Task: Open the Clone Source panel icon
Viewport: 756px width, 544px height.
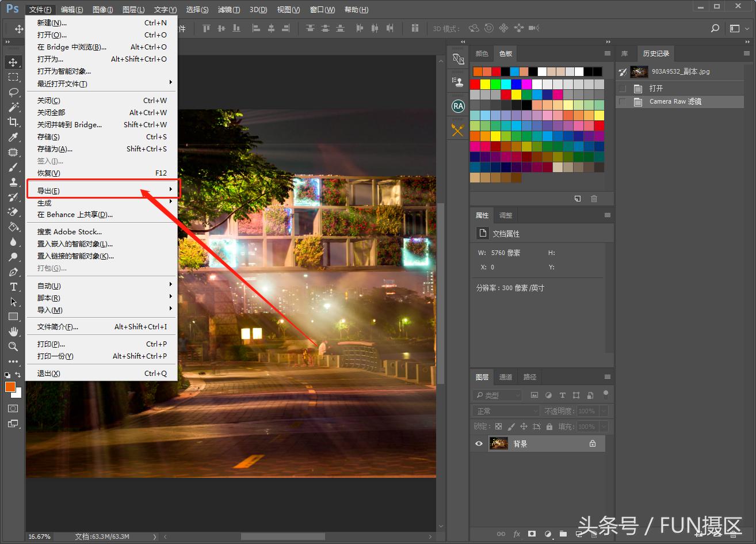Action: (x=458, y=81)
